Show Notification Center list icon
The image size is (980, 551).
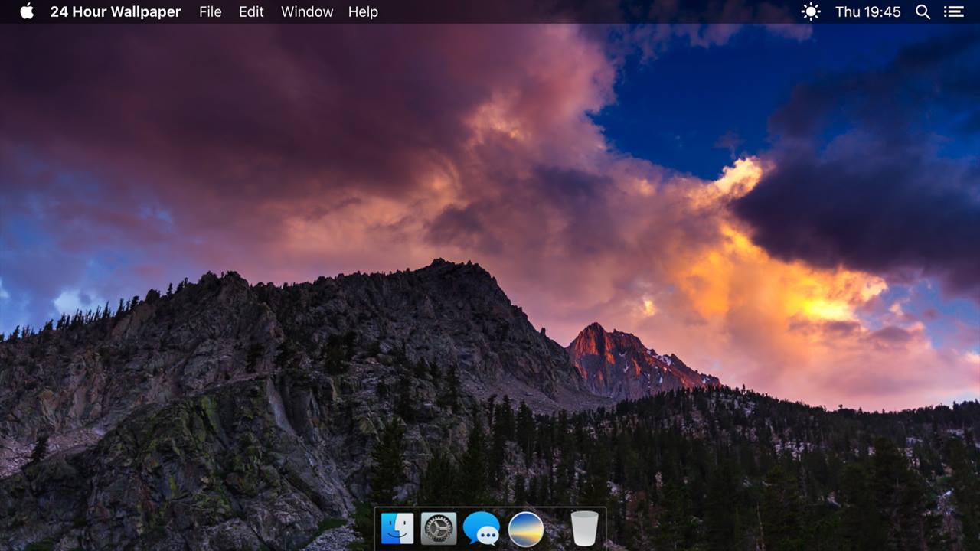click(x=953, y=11)
